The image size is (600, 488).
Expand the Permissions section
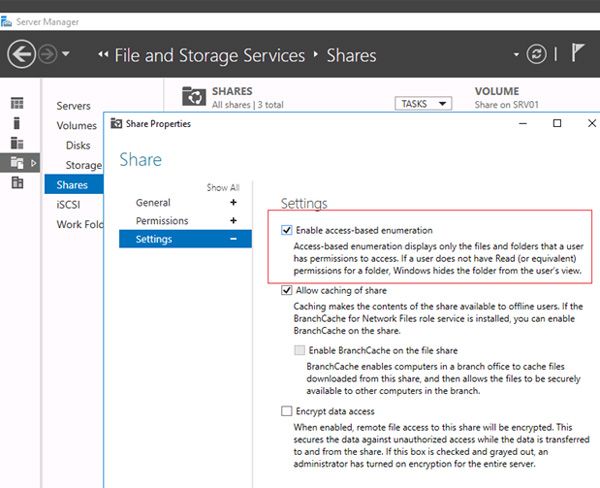233,221
